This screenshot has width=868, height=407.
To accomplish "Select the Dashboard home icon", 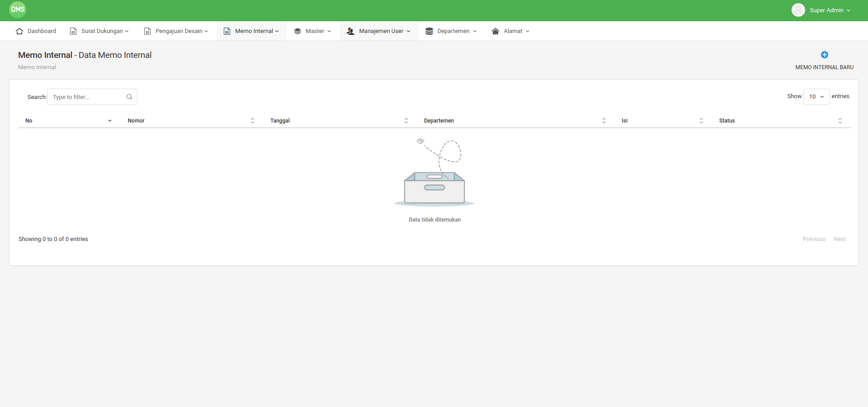I will tap(19, 31).
